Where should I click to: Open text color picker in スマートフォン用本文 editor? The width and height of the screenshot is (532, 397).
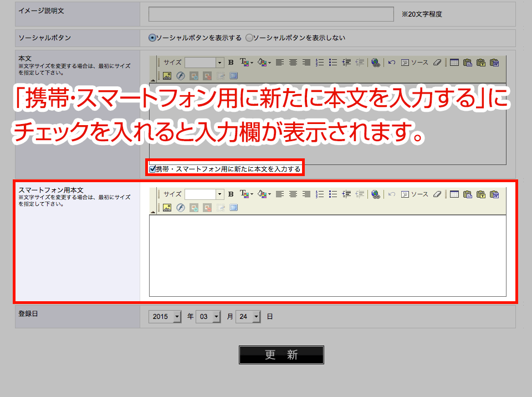click(x=246, y=194)
